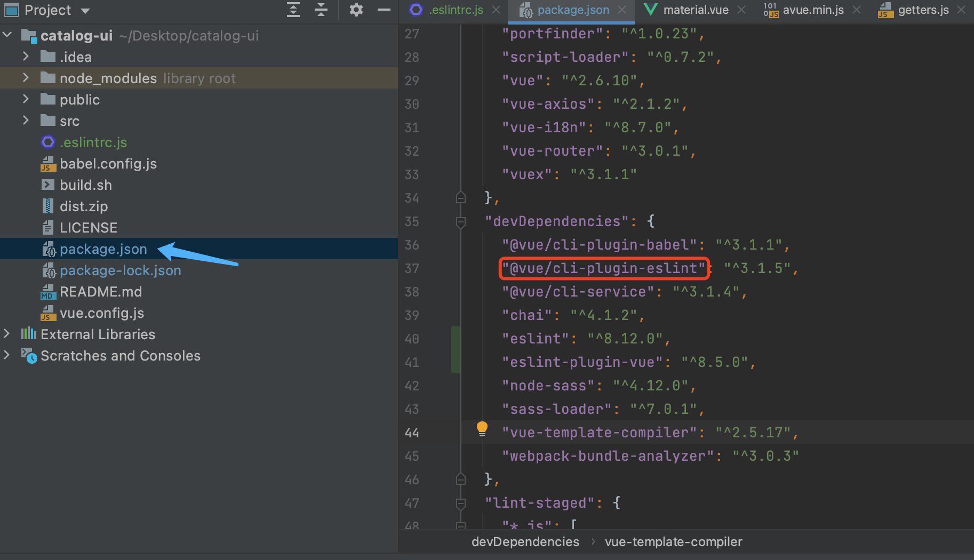Click the public folder icon
The height and width of the screenshot is (560, 974).
pyautogui.click(x=48, y=99)
